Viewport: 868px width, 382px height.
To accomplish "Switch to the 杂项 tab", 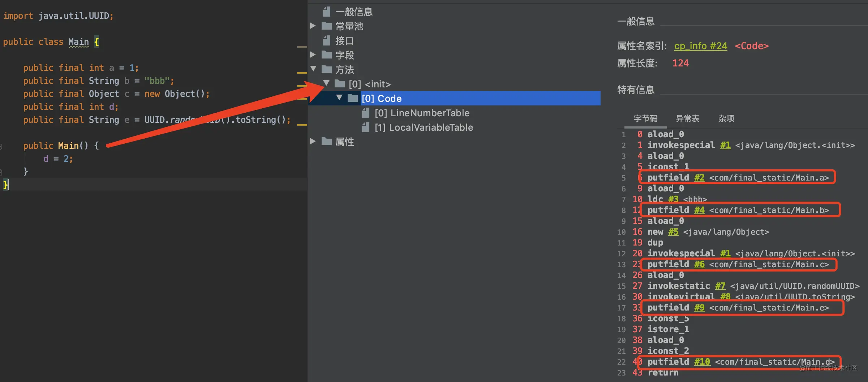I will coord(726,118).
